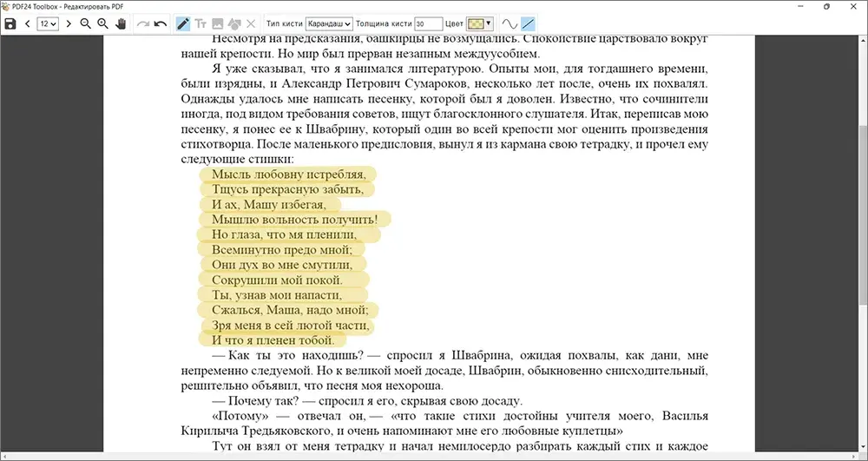Viewport: 868px width, 461px height.
Task: Click highlighted line 'Мышлю вольность получить!'
Action: click(x=294, y=220)
